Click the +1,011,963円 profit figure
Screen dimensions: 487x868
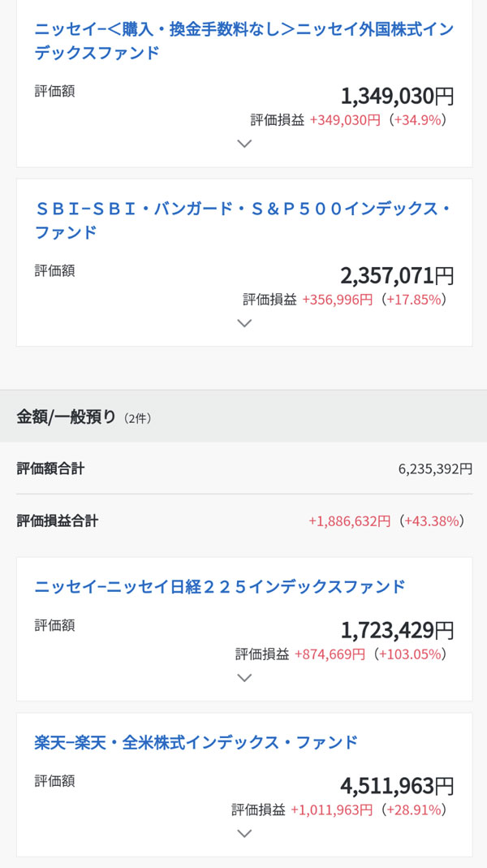point(331,810)
